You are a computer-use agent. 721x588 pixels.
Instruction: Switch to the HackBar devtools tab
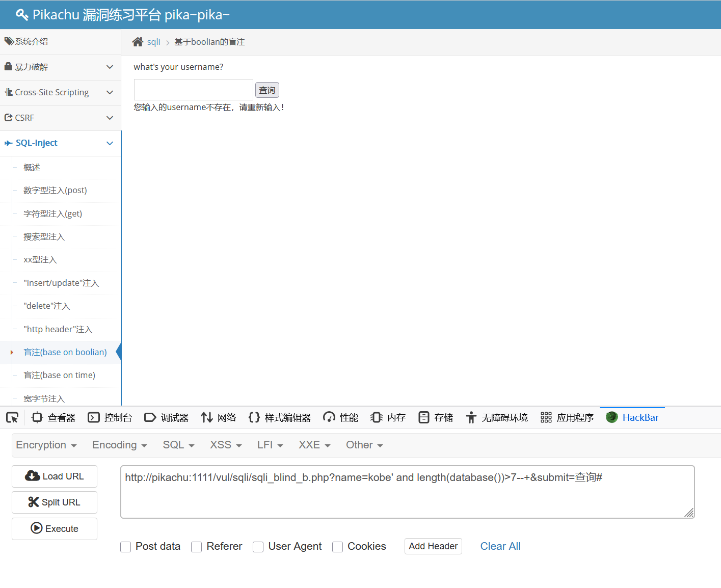[632, 417]
